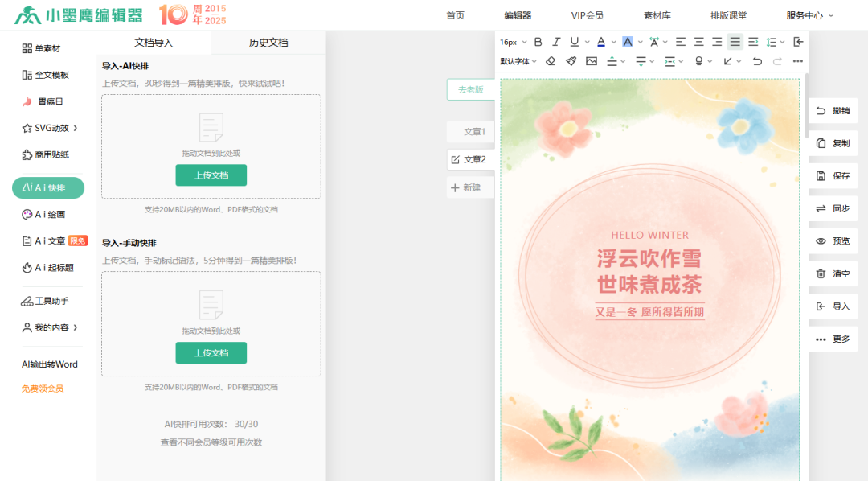Click the 上传文档 button under 导入-AI快排
868x481 pixels.
[x=211, y=175]
